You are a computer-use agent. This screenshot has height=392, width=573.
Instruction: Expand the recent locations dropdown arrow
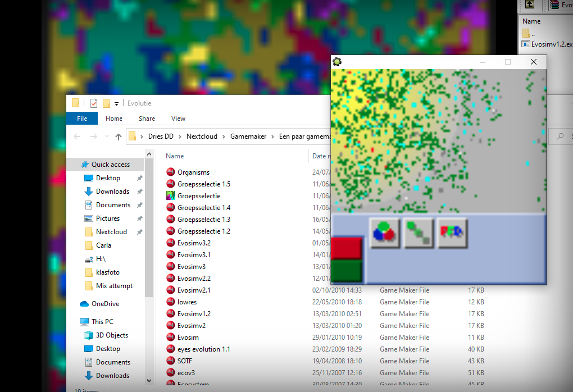click(x=106, y=136)
